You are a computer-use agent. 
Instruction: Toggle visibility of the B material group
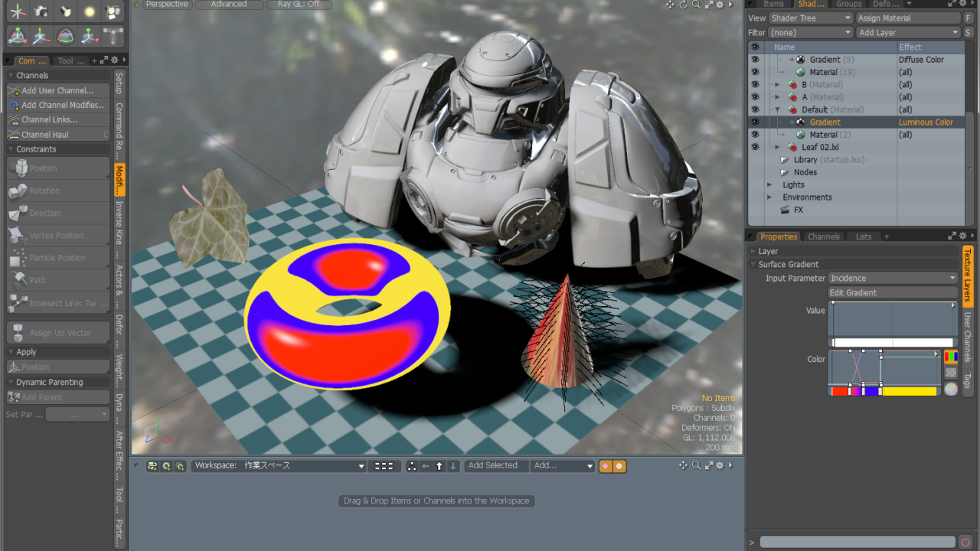click(x=755, y=85)
